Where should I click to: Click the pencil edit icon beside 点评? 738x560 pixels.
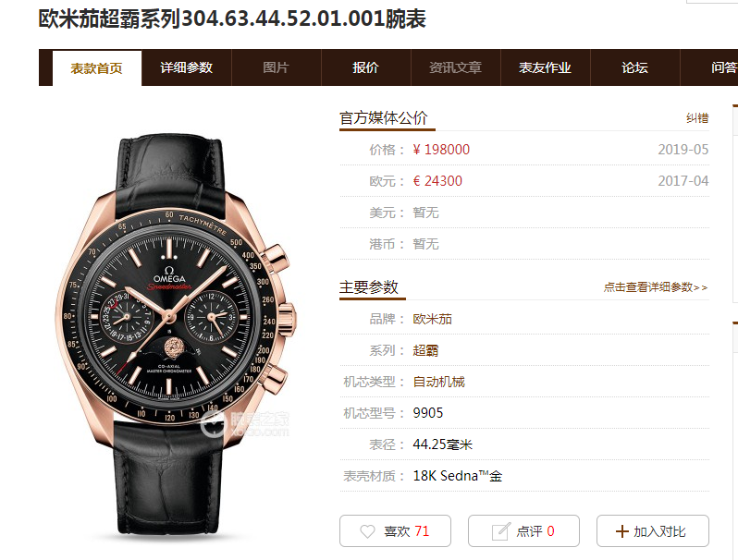pyautogui.click(x=501, y=531)
